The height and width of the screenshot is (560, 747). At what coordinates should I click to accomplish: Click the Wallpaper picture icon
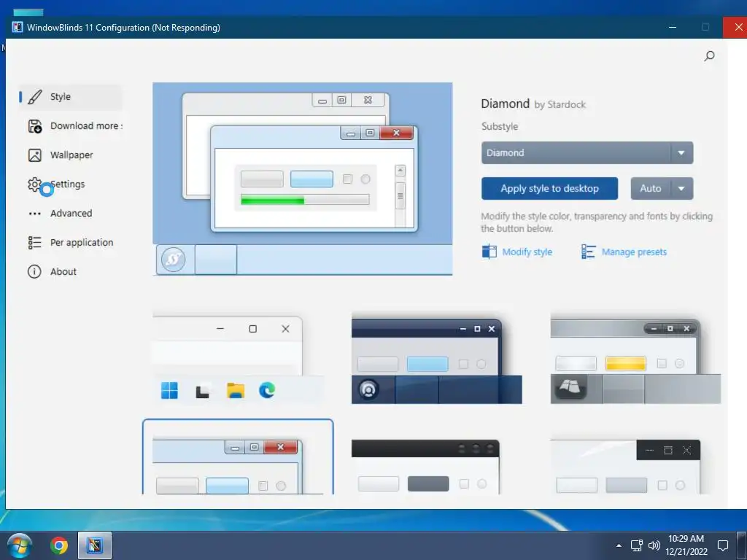[x=35, y=155]
